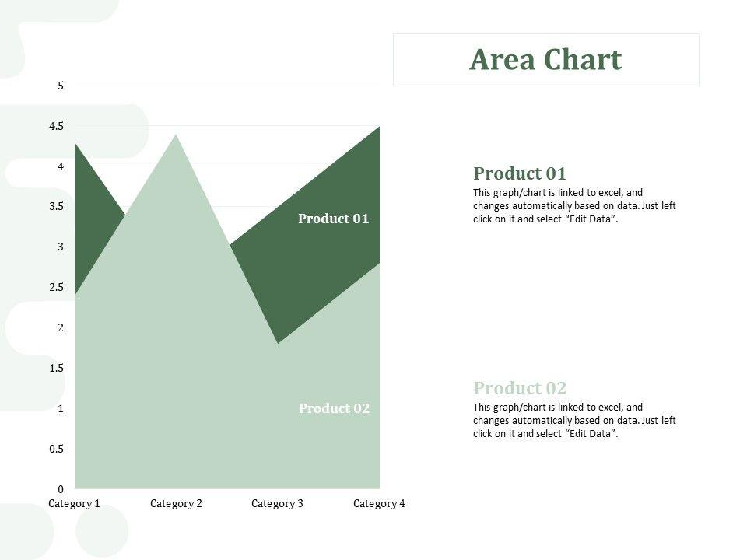Click the "Area Chart" title text

click(545, 60)
